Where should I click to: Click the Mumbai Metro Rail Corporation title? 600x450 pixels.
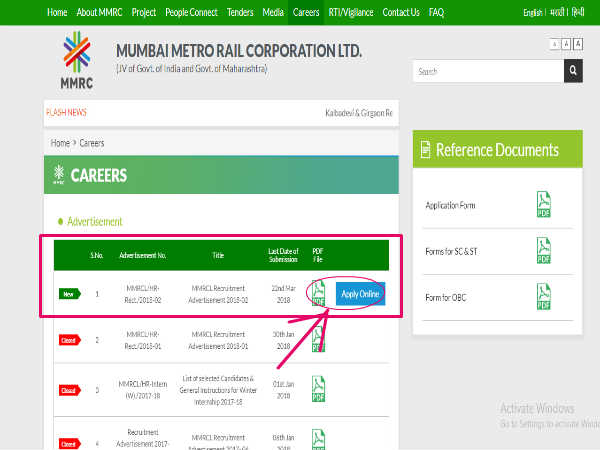coord(239,51)
